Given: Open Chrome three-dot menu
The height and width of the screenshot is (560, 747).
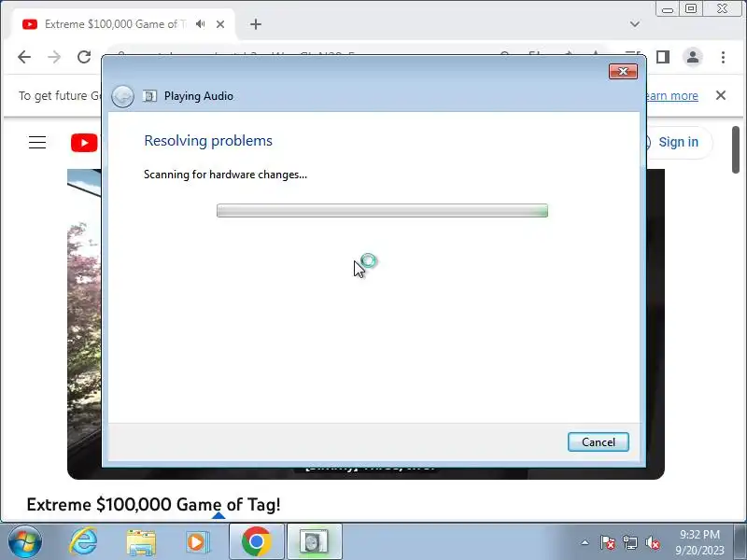Looking at the screenshot, I should click(x=723, y=57).
